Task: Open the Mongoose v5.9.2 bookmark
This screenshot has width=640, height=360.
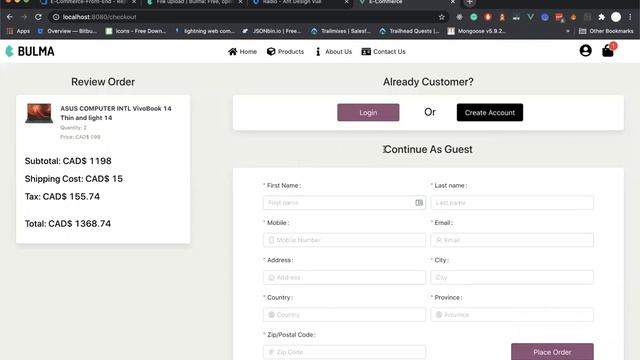Action: pyautogui.click(x=477, y=31)
